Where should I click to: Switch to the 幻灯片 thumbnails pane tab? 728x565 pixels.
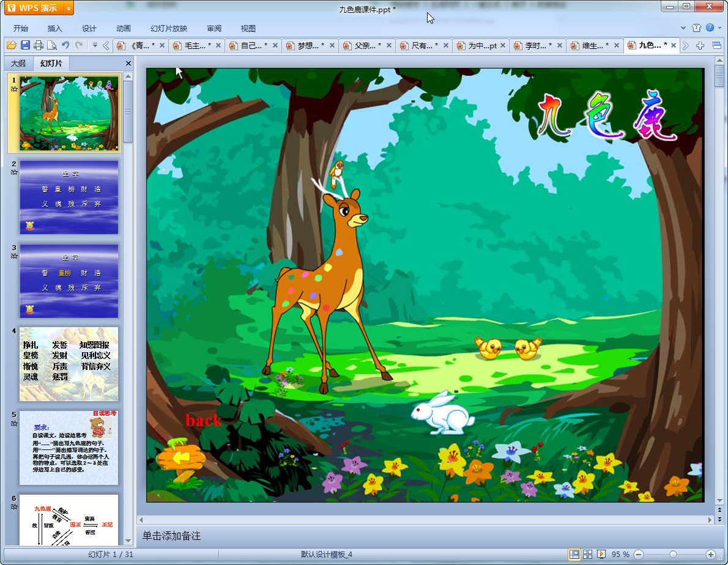click(x=51, y=63)
